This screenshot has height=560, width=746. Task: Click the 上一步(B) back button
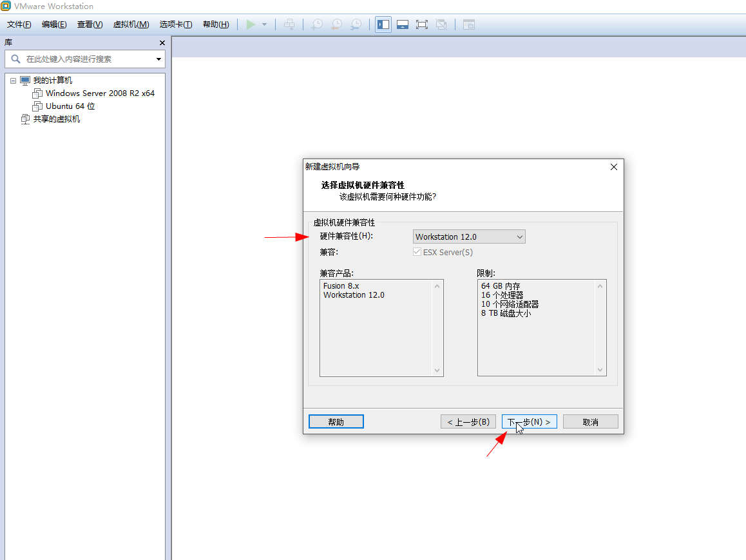point(468,421)
